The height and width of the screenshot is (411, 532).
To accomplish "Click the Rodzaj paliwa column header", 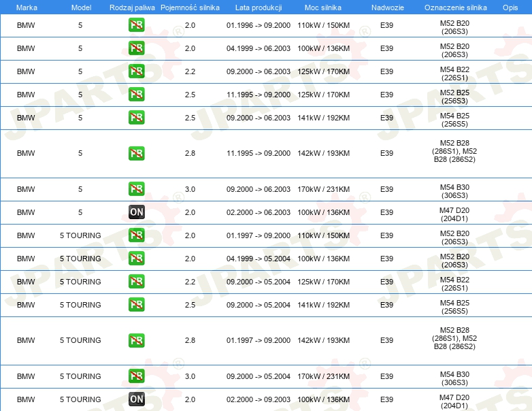I will [x=132, y=7].
